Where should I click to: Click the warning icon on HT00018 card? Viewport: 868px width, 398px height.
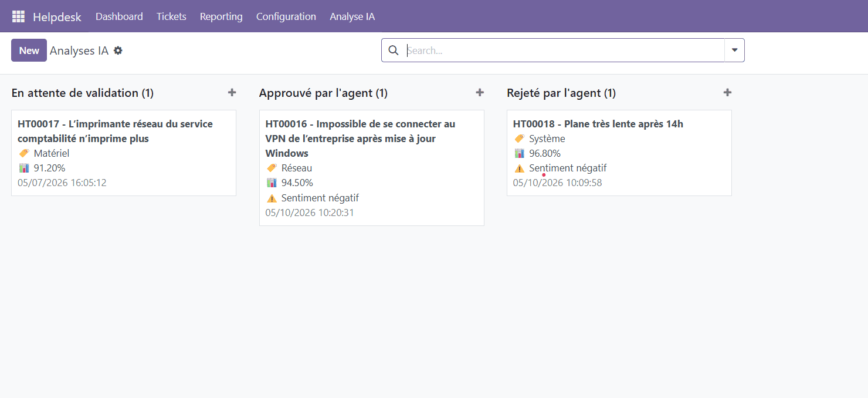(519, 168)
